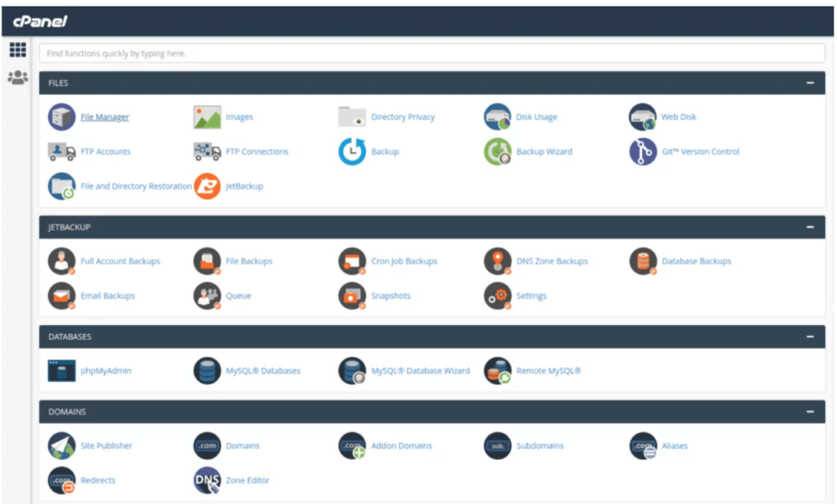Open the FTP Connections icon
Image resolution: width=837 pixels, height=504 pixels.
pyautogui.click(x=207, y=151)
